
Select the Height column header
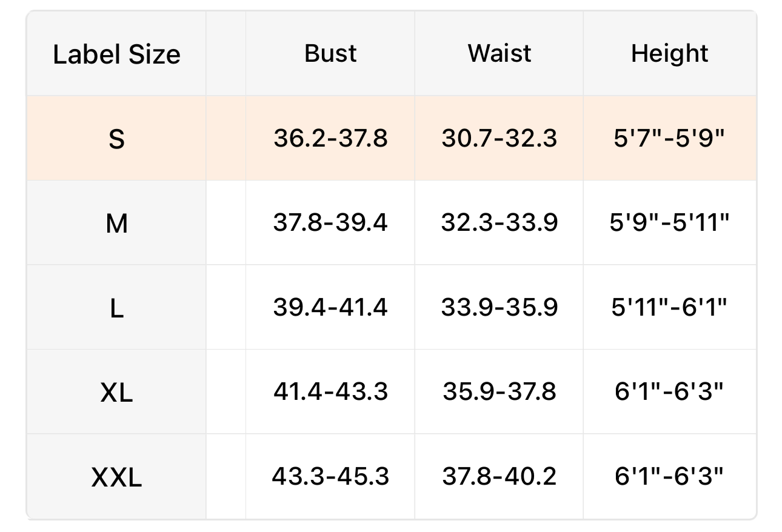pyautogui.click(x=669, y=53)
